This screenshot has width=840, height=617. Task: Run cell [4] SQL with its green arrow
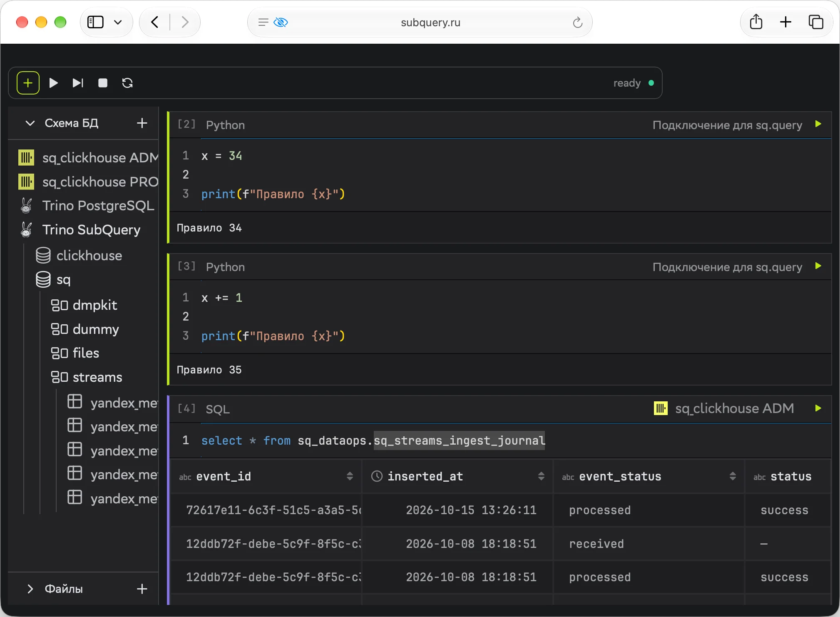point(818,408)
